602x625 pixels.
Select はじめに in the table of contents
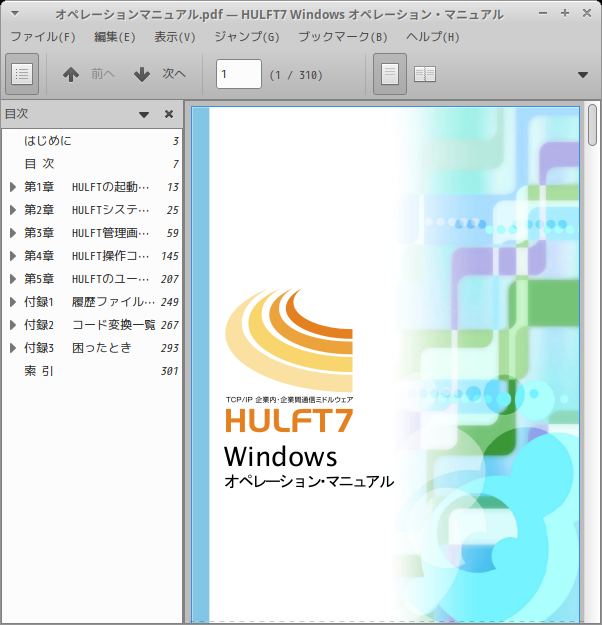[92, 141]
